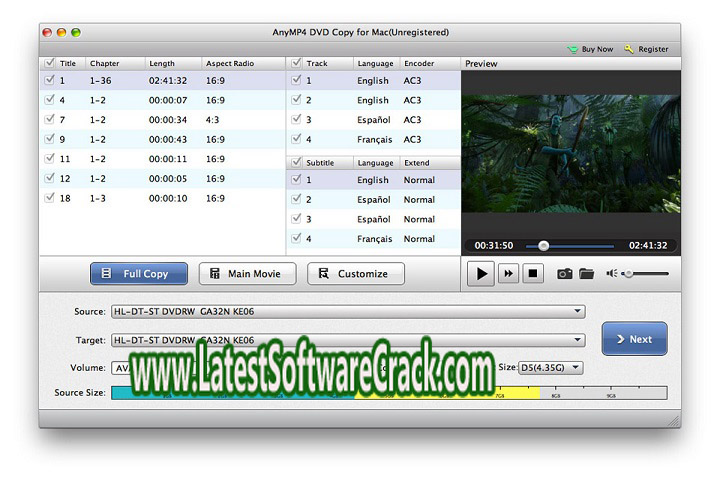Screen dimensions: 720x480
Task: Open the Source drive dropdown
Action: 579,311
